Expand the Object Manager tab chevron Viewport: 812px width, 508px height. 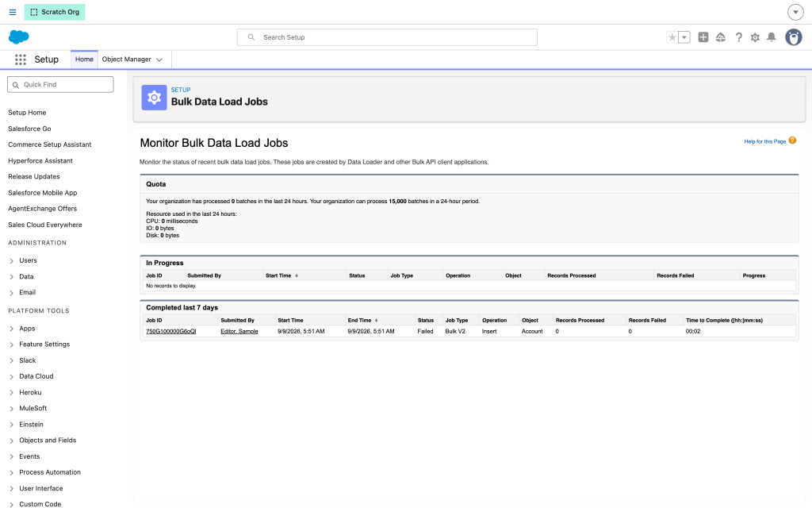[x=159, y=60]
